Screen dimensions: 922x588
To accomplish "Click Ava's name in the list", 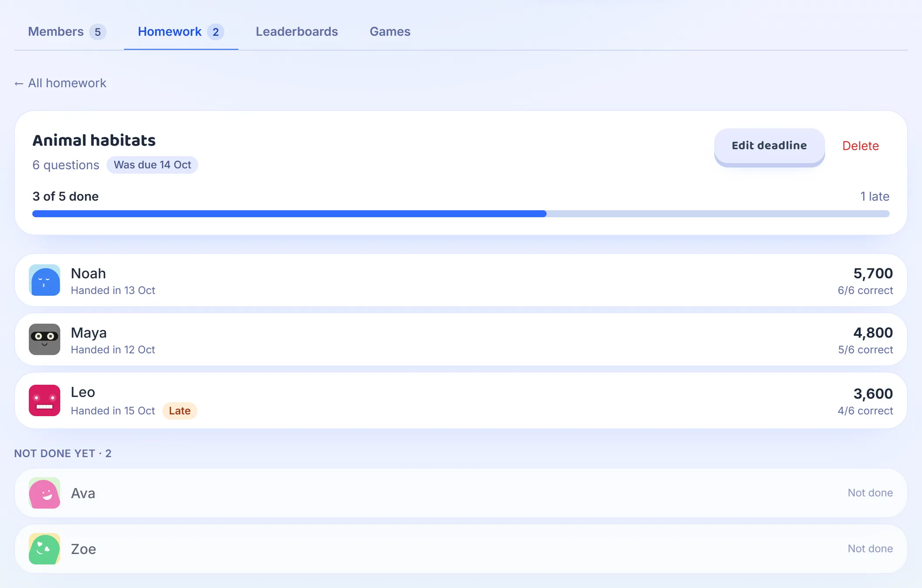I will point(83,493).
